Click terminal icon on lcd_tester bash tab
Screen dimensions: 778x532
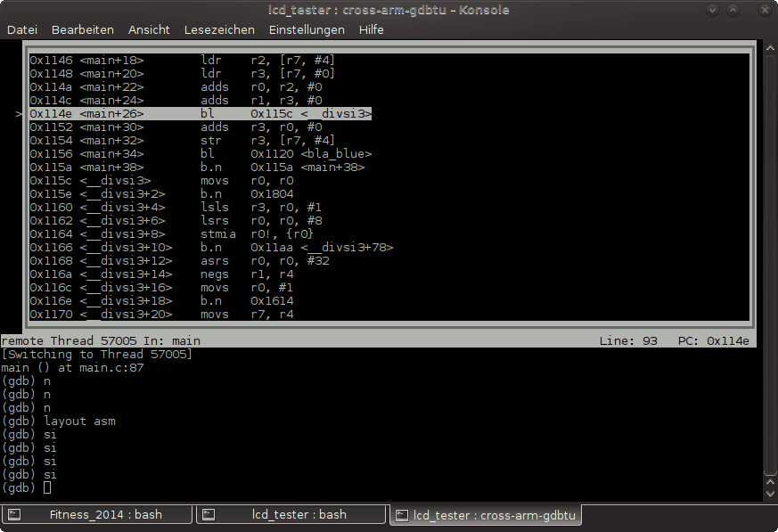click(209, 515)
